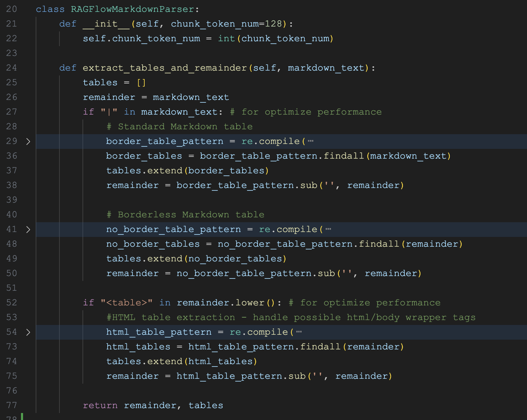
Task: Click line number 52 in the gutter
Action: [x=12, y=303]
